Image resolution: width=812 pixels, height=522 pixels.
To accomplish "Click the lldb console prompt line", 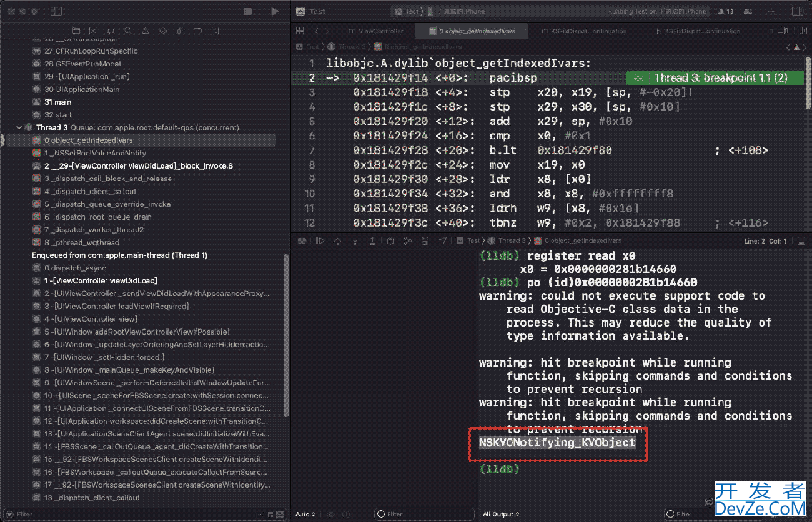I will (x=500, y=468).
